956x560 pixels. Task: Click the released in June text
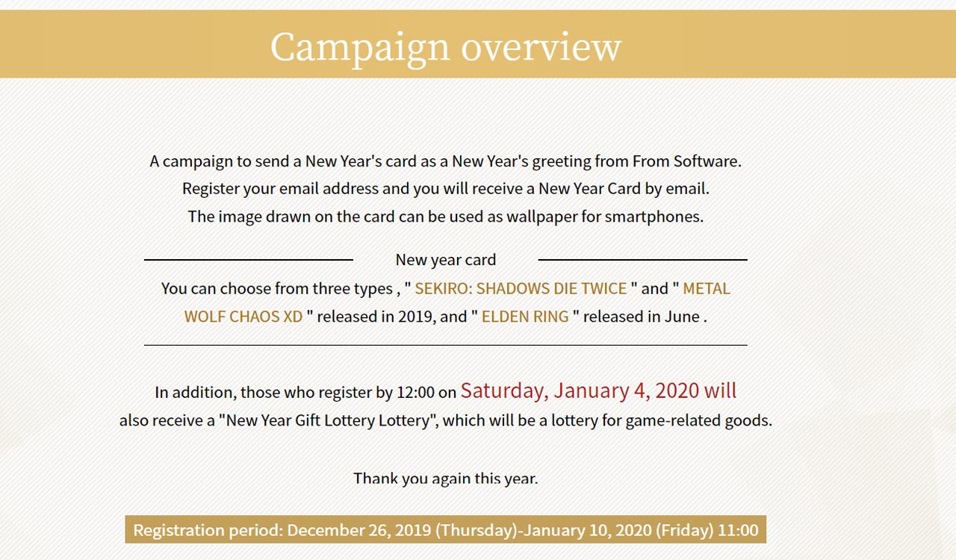point(642,316)
